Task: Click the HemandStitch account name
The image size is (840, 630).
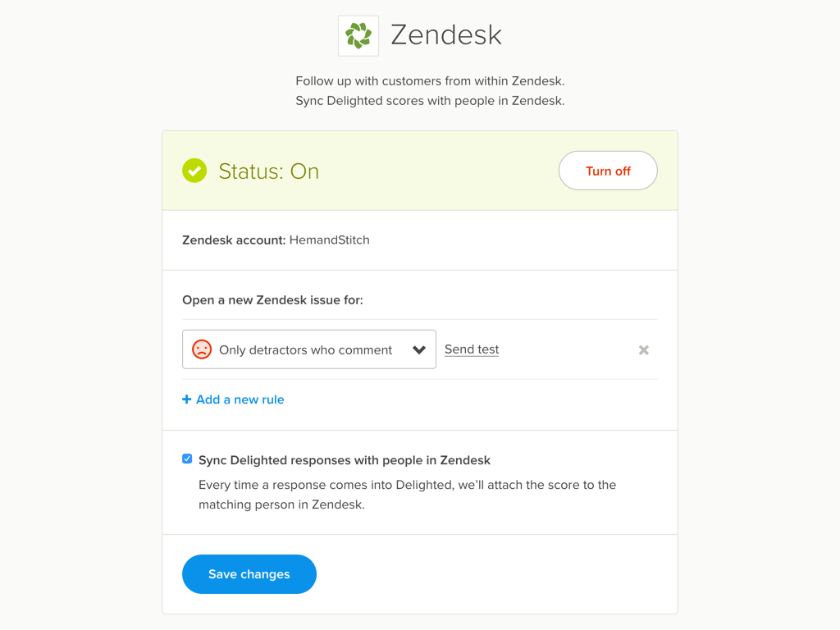Action: [330, 240]
